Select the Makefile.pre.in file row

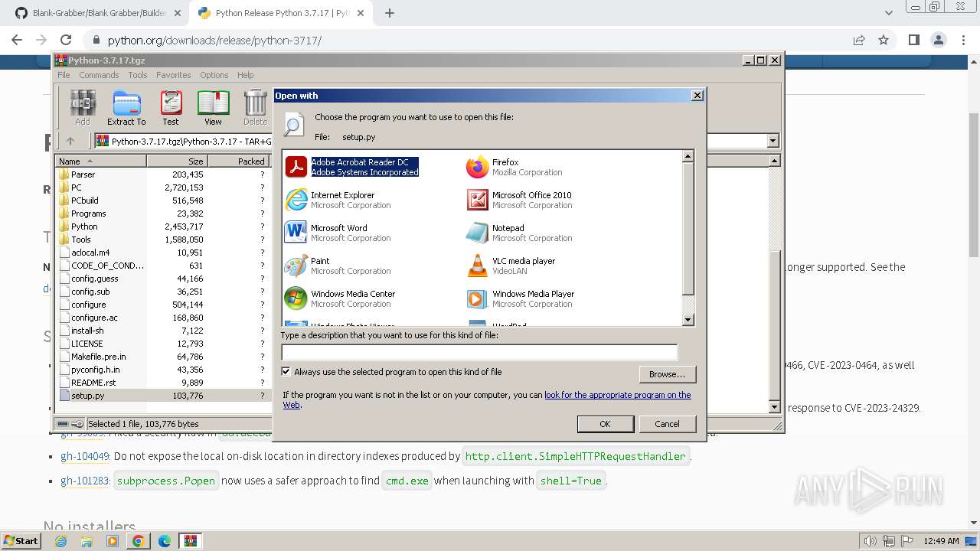[162, 357]
